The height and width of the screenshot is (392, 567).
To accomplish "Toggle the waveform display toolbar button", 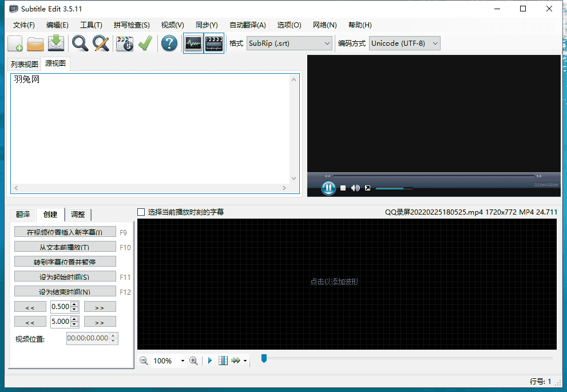I will [x=193, y=43].
